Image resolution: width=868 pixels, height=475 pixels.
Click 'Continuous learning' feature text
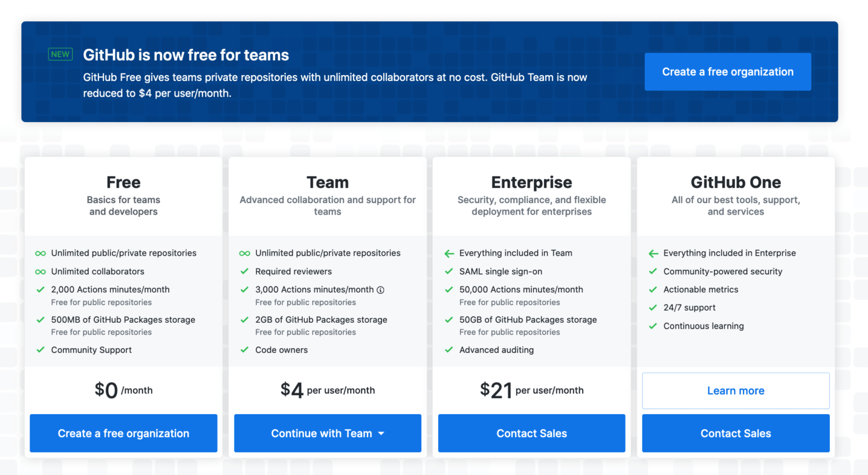[704, 326]
